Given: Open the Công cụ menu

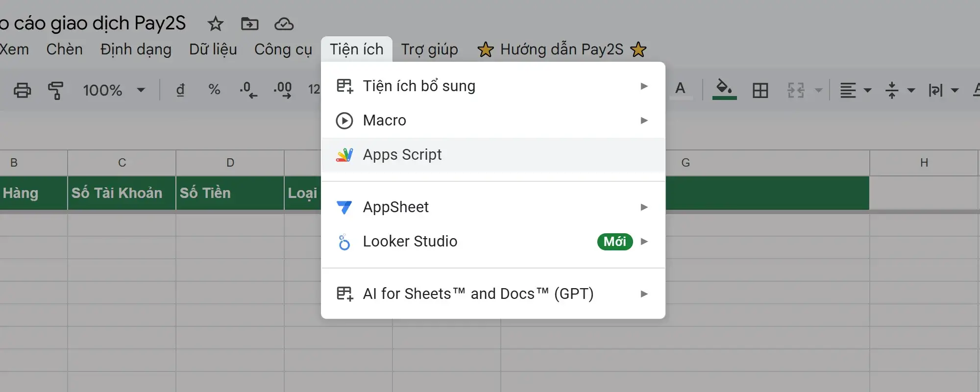Looking at the screenshot, I should (283, 49).
